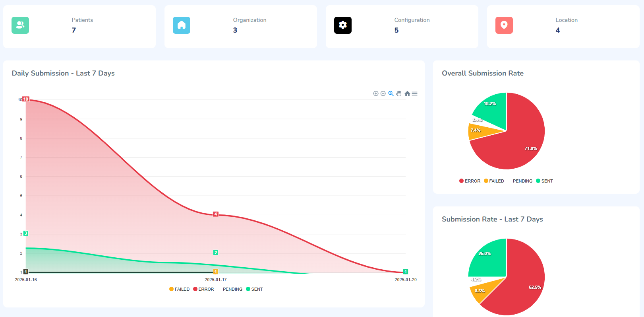Click the orange data label 1 above 2025-01-17
This screenshot has width=644, height=317.
click(x=216, y=272)
